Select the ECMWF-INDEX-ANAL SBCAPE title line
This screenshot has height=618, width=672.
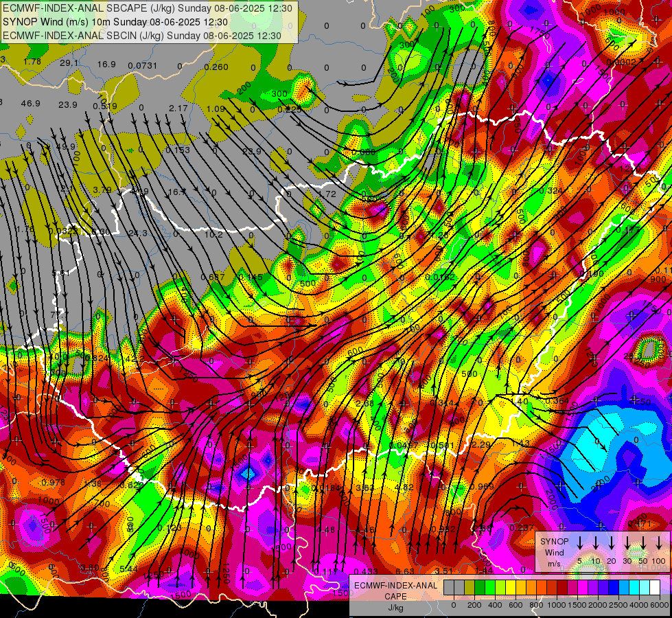click(x=148, y=8)
